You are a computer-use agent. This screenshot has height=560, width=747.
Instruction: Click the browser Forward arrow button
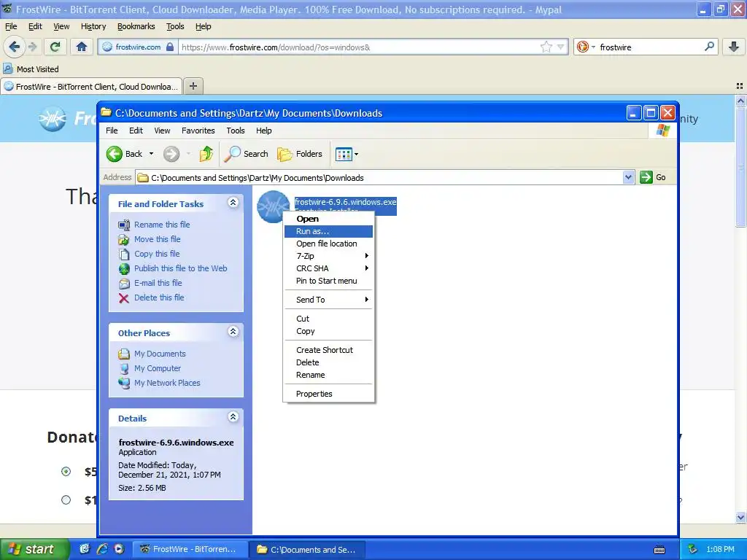[x=32, y=47]
